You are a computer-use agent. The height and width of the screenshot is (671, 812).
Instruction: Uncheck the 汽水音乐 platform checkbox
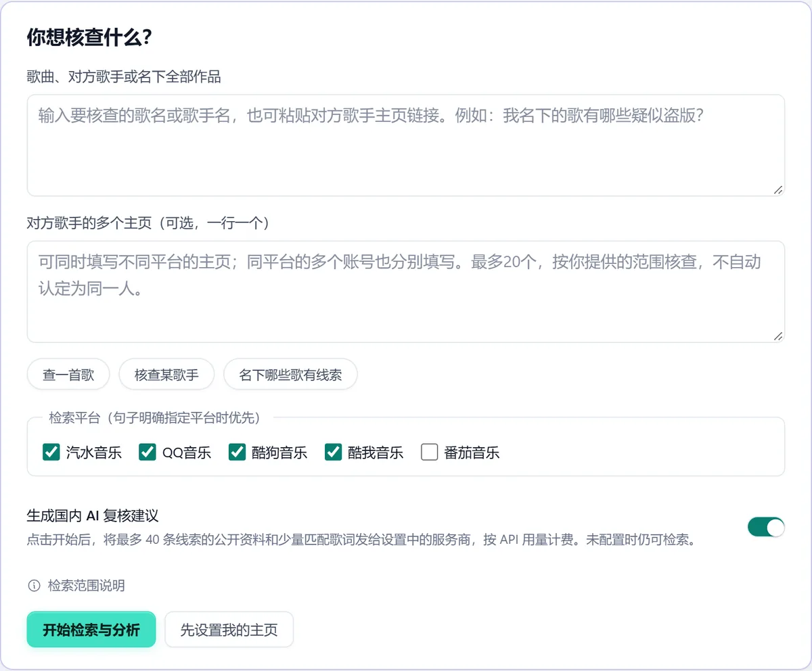click(x=51, y=452)
